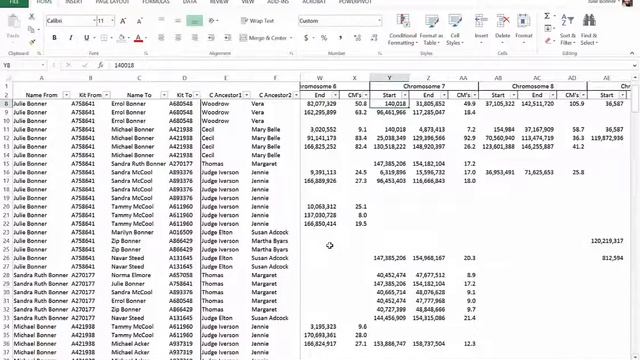Decrease decimal places

coord(374,38)
